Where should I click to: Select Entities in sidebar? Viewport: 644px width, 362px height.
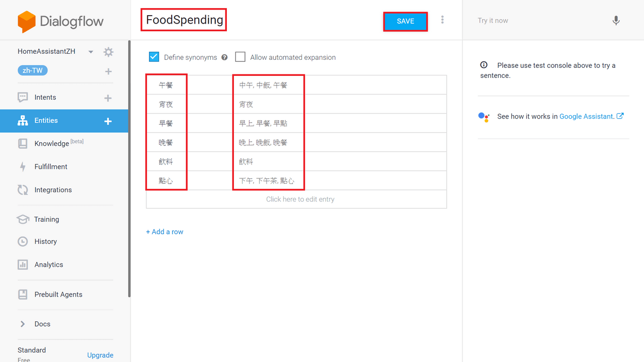(x=46, y=121)
